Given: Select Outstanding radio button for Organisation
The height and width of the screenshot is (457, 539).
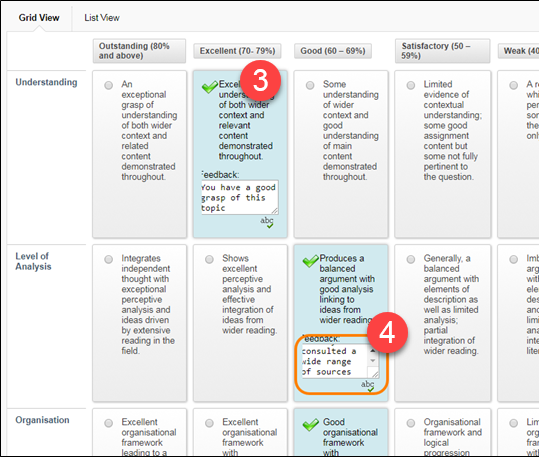Looking at the screenshot, I should [109, 423].
